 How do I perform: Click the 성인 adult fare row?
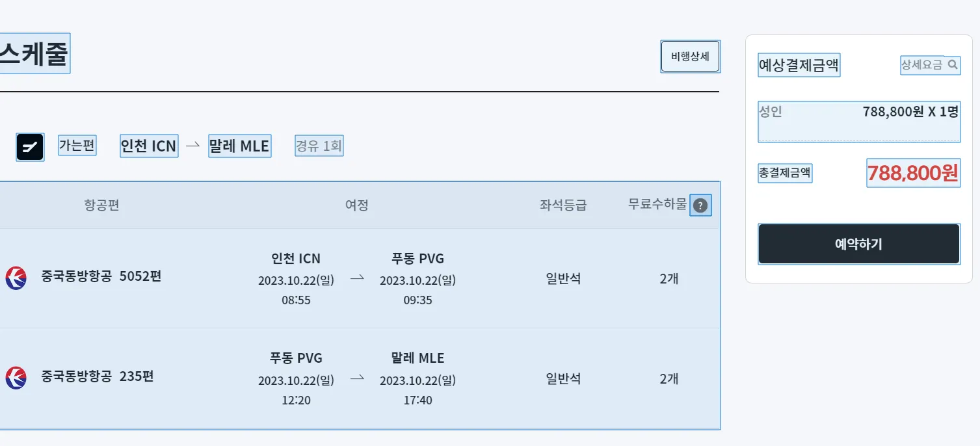pos(858,122)
